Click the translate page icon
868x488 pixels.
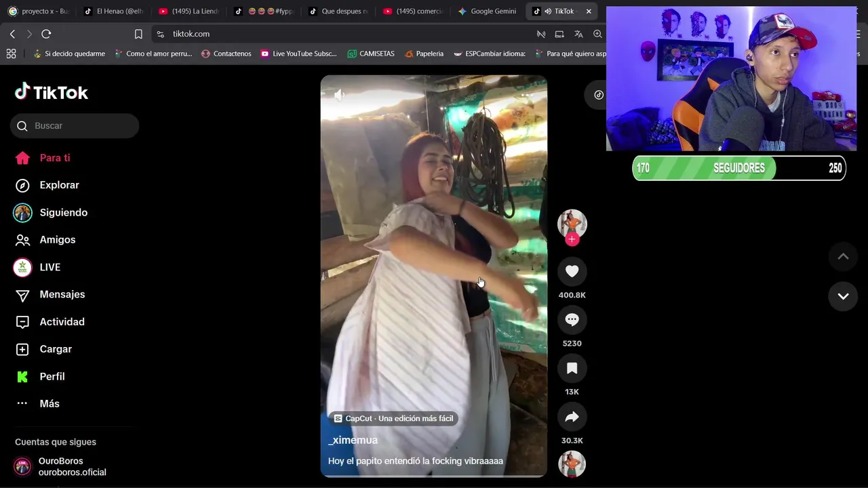(x=578, y=34)
